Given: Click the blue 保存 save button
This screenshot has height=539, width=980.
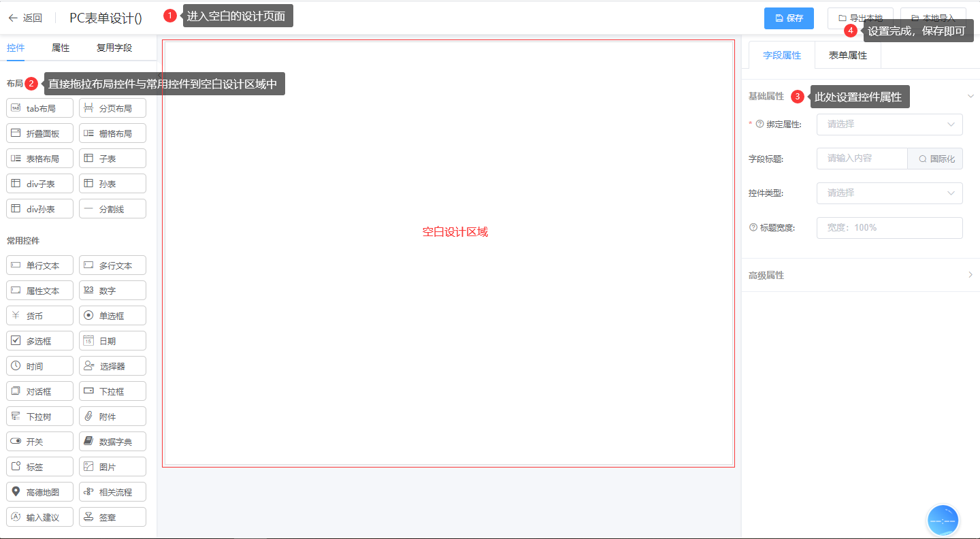Looking at the screenshot, I should 789,18.
